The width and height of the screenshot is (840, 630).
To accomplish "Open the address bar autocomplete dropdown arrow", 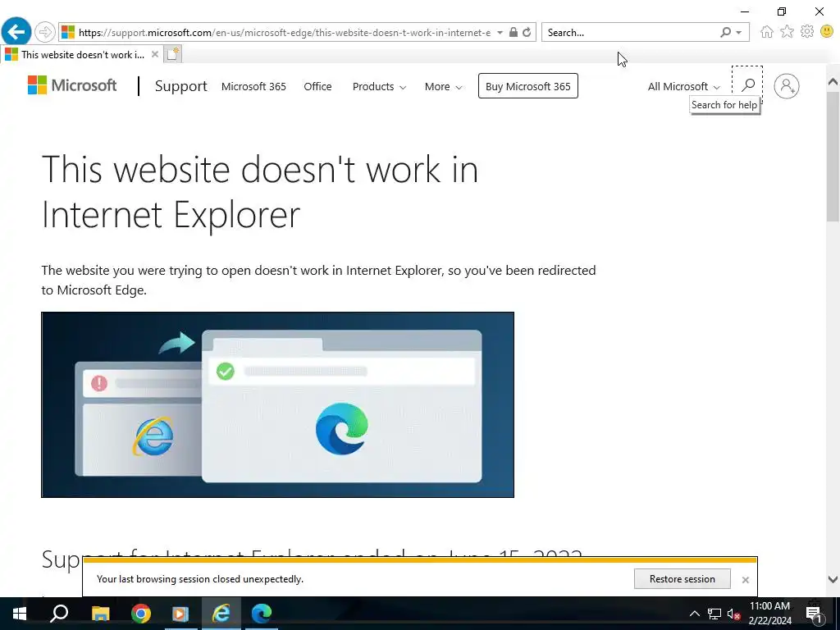I will pyautogui.click(x=500, y=32).
